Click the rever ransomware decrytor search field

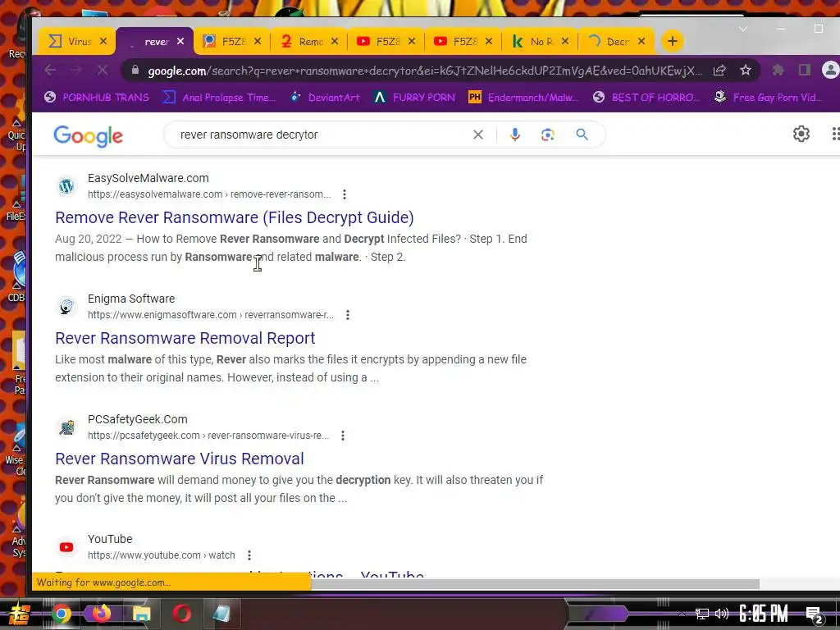click(x=322, y=135)
